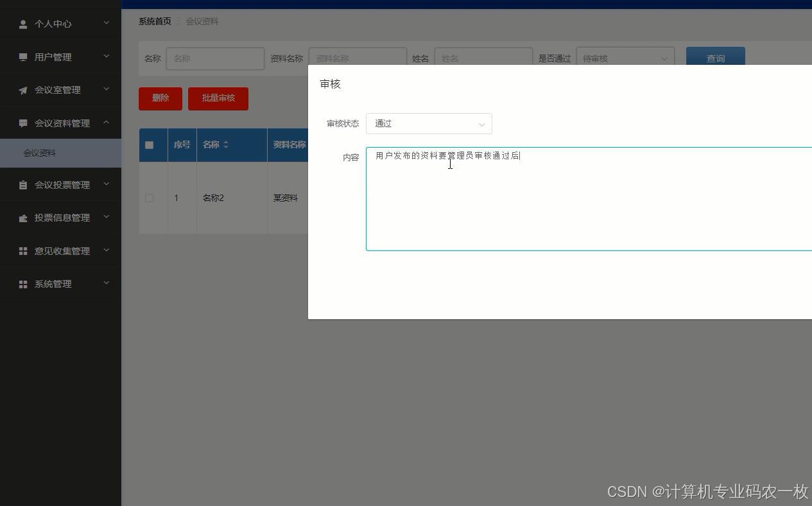Toggle the select-all checkbox in the table header
812x506 pixels.
point(149,145)
